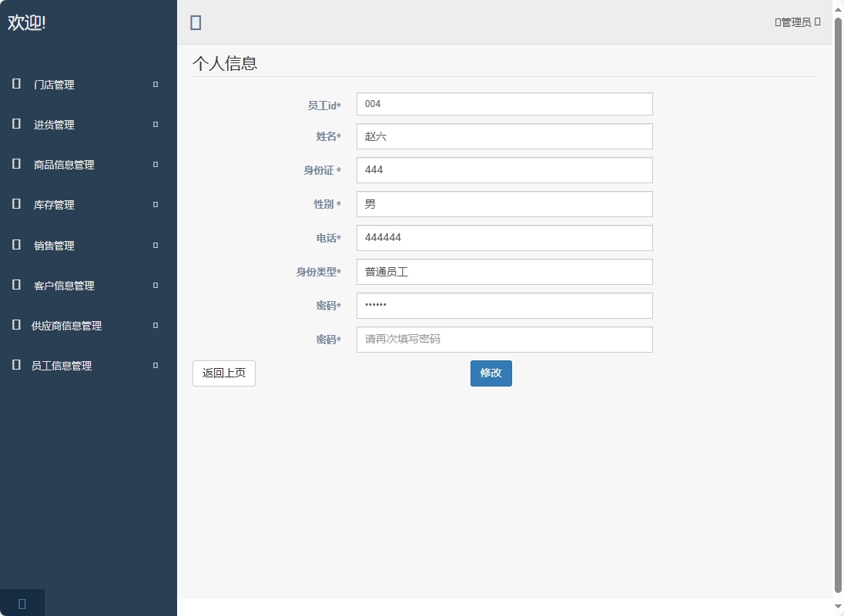This screenshot has width=844, height=616.
Task: Click the 销售管理 sidebar icon
Action: (x=15, y=245)
